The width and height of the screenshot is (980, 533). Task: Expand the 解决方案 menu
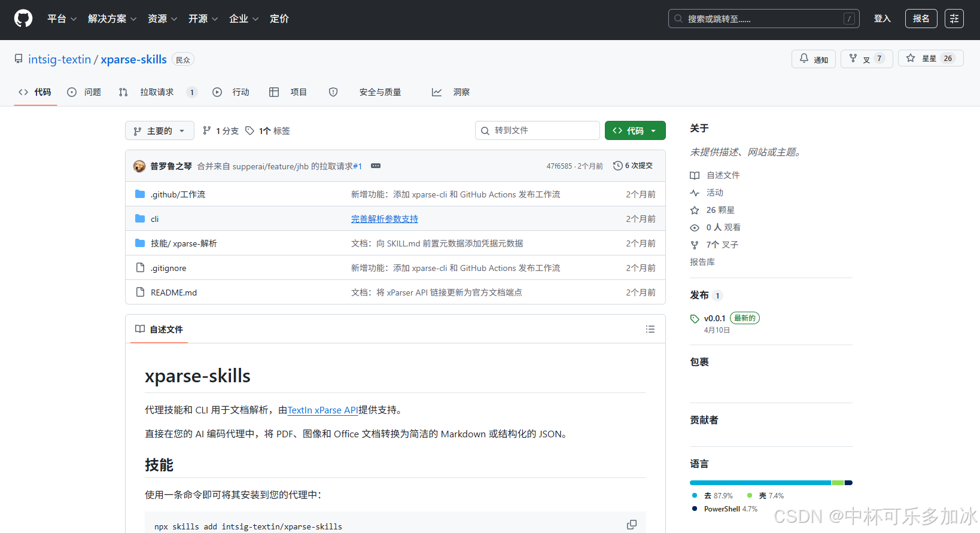pos(112,19)
